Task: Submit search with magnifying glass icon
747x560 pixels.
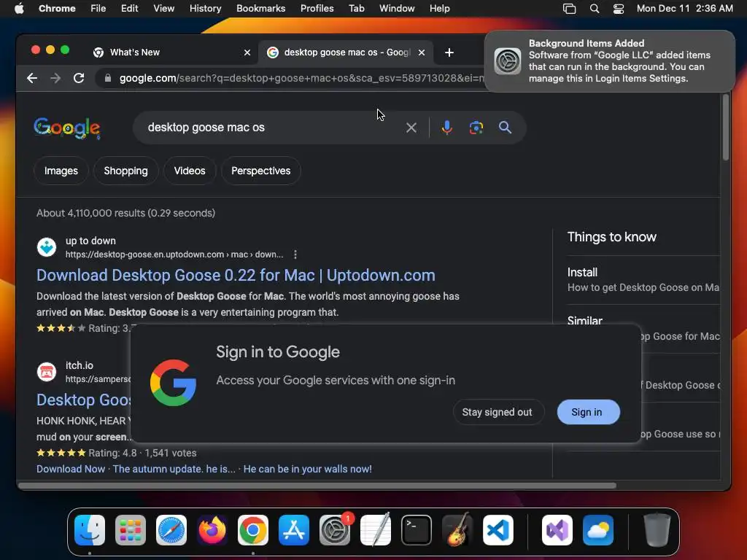Action: click(x=505, y=128)
